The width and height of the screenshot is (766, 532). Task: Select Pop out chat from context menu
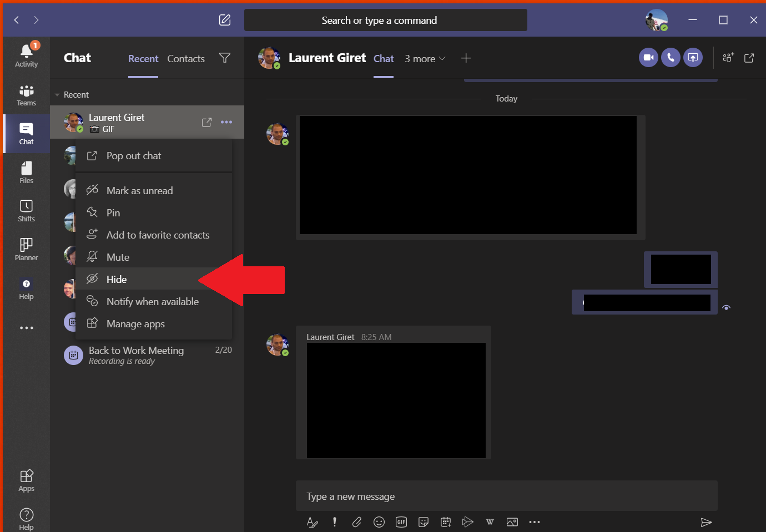point(154,156)
